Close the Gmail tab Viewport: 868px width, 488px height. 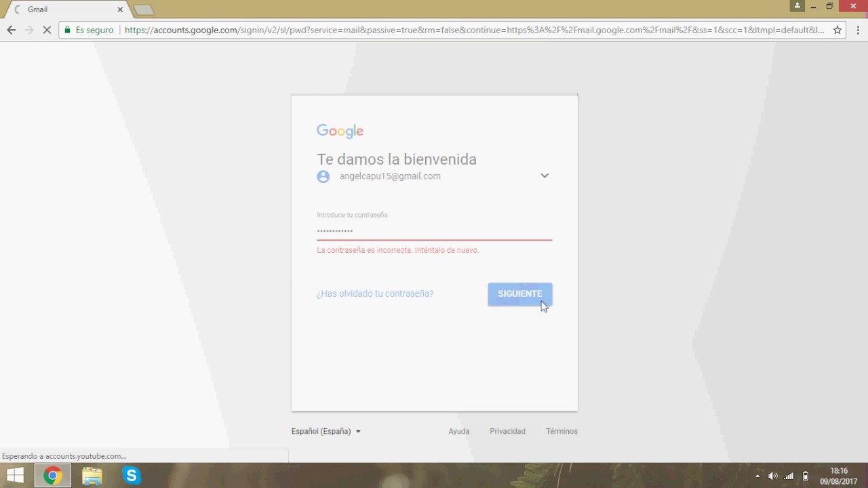click(120, 9)
